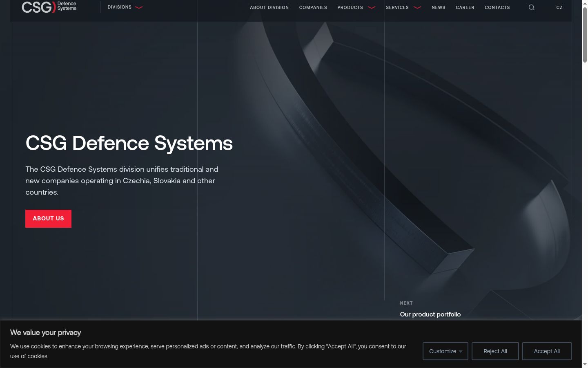Screen dimensions: 588x368
Task: Click the page vertical scrollbar thumb
Action: point(585,35)
